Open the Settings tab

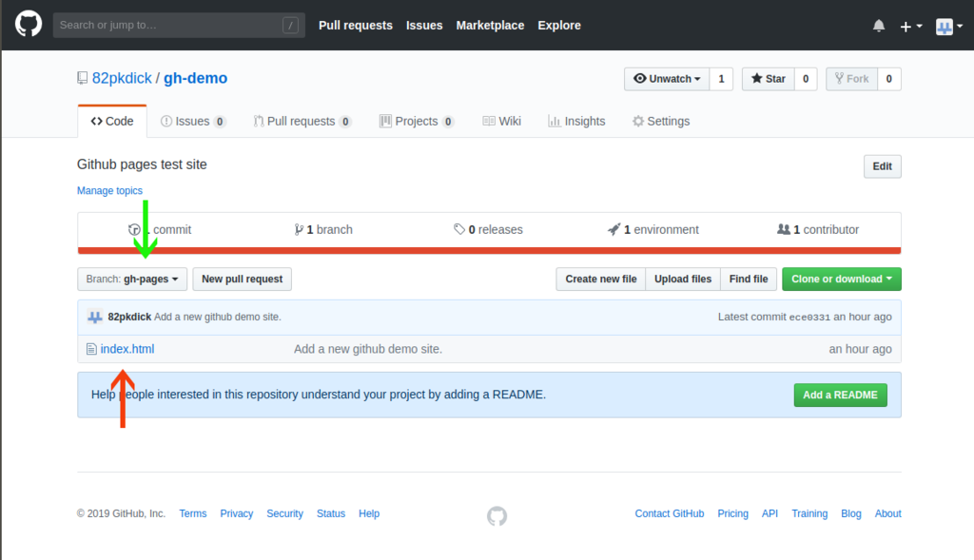(x=661, y=121)
